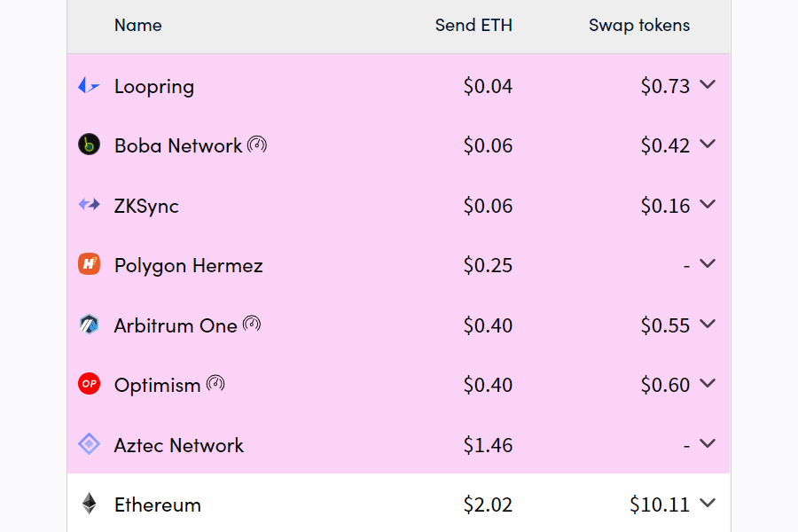Click the Boba Network logo icon
Image resolution: width=798 pixels, height=532 pixels.
pyautogui.click(x=89, y=145)
